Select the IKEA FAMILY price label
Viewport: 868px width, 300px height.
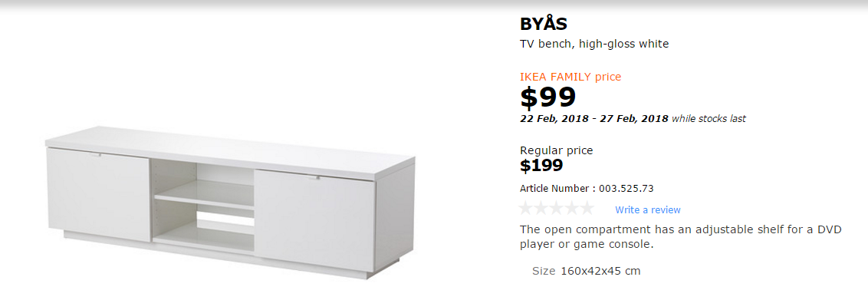pos(570,77)
